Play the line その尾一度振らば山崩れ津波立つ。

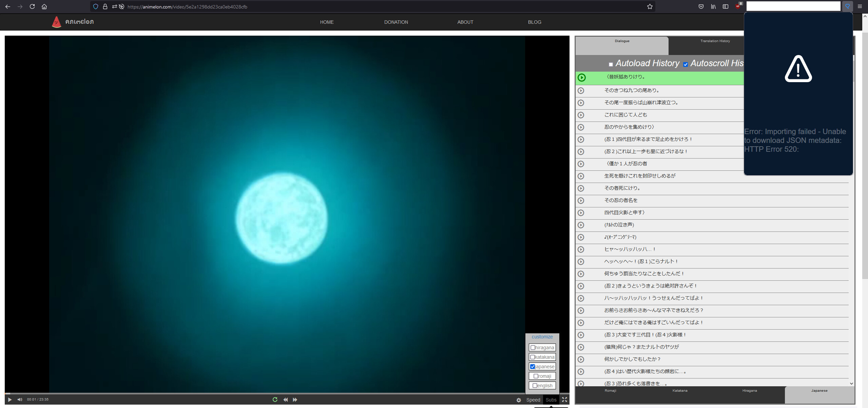[x=581, y=103]
